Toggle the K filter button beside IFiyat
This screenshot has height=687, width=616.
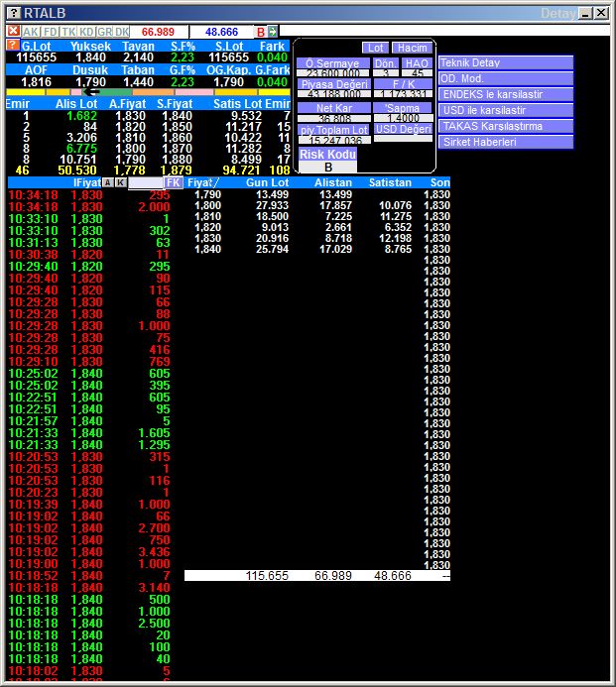coord(121,182)
